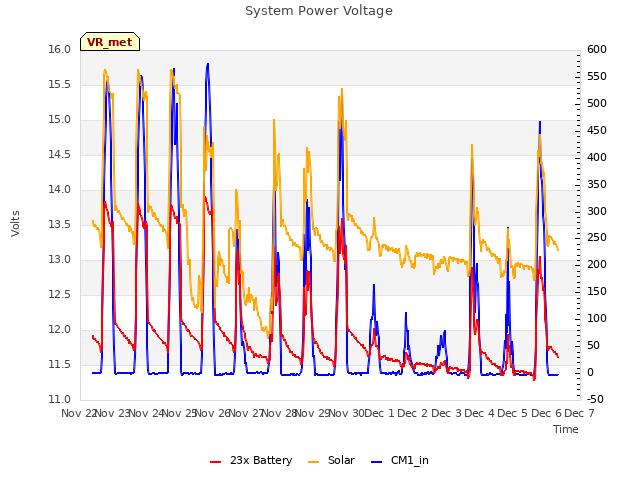Viewport: 640px width, 480px height.
Task: Click the Time x-axis title
Action: (x=566, y=429)
